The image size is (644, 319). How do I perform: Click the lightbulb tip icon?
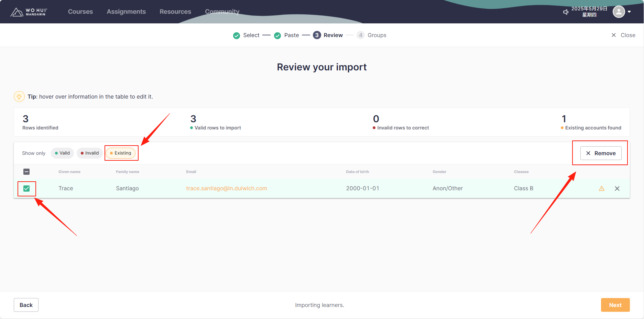click(19, 96)
